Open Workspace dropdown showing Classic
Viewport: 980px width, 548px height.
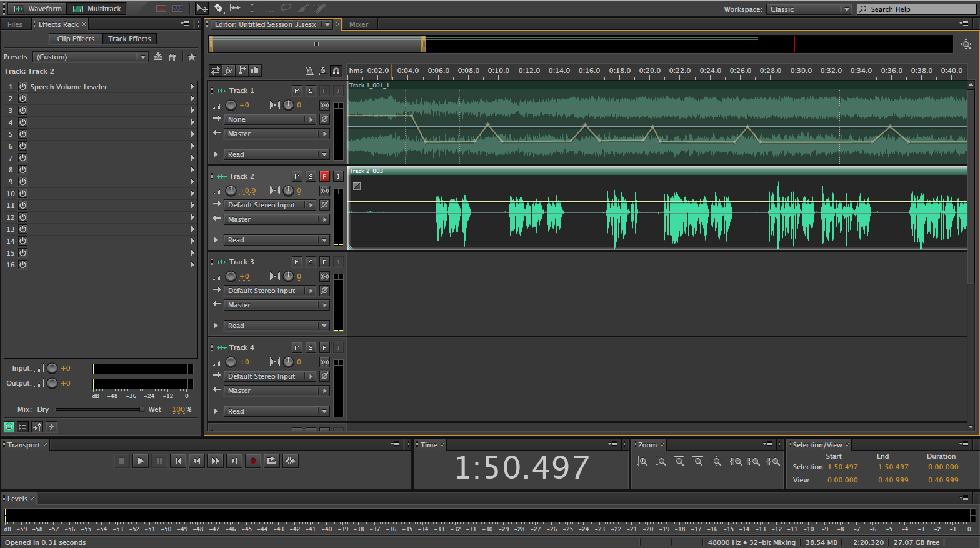tap(809, 9)
